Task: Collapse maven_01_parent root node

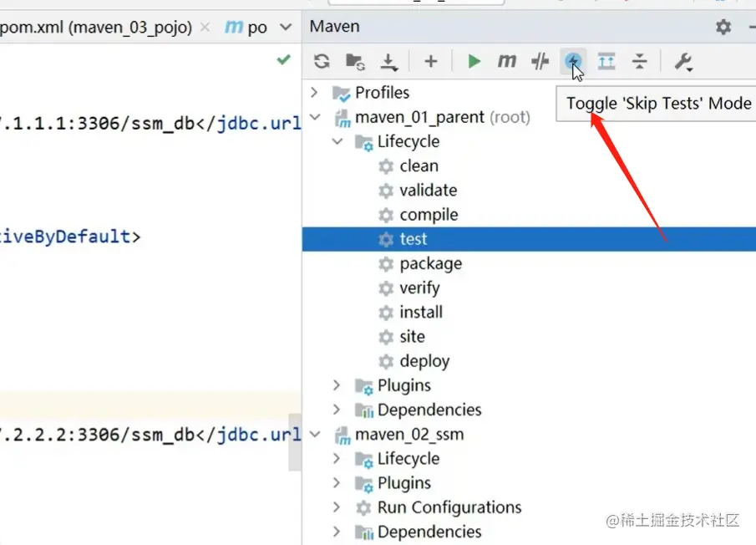Action: 315,117
